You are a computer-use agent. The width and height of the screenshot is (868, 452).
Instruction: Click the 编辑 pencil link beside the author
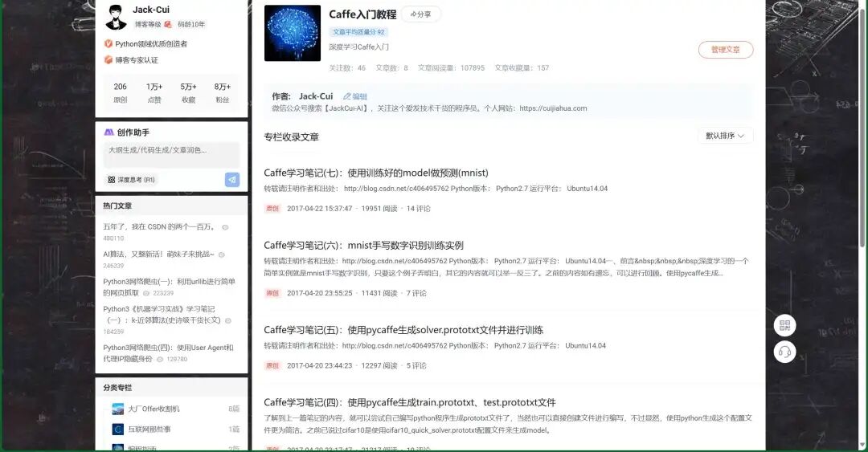coord(355,96)
